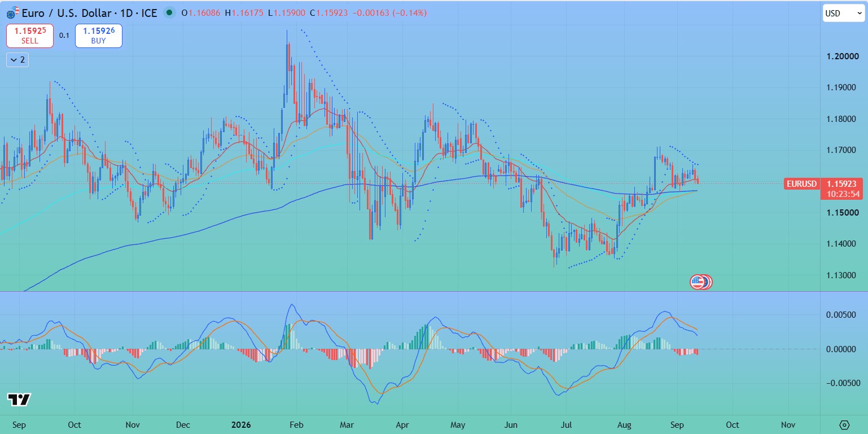Open chart settings hexagon gear icon
Screen dimensions: 868x434
click(844, 424)
